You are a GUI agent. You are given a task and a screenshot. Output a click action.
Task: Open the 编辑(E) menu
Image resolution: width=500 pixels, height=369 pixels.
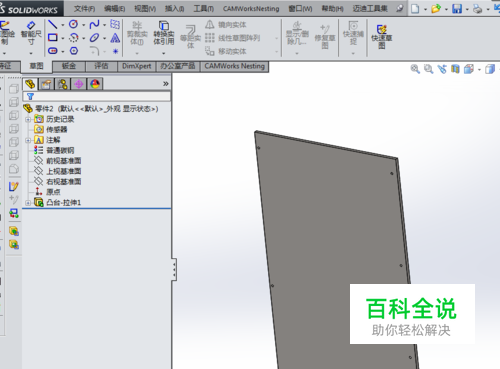pos(114,9)
